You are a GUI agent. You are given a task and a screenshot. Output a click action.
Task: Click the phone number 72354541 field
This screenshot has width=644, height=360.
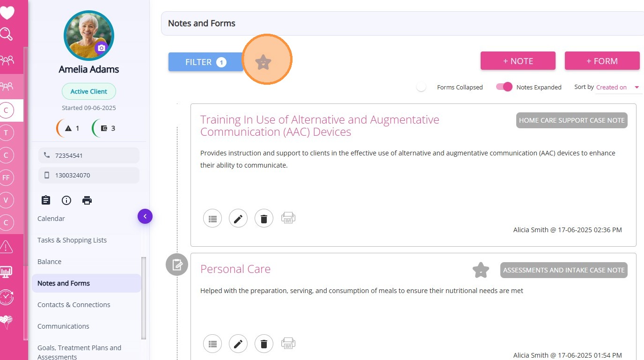click(89, 155)
